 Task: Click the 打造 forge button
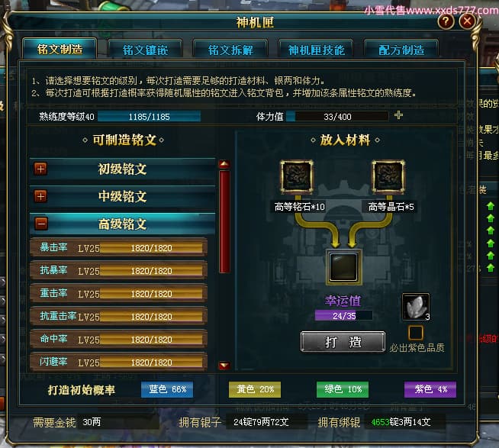[x=343, y=342]
